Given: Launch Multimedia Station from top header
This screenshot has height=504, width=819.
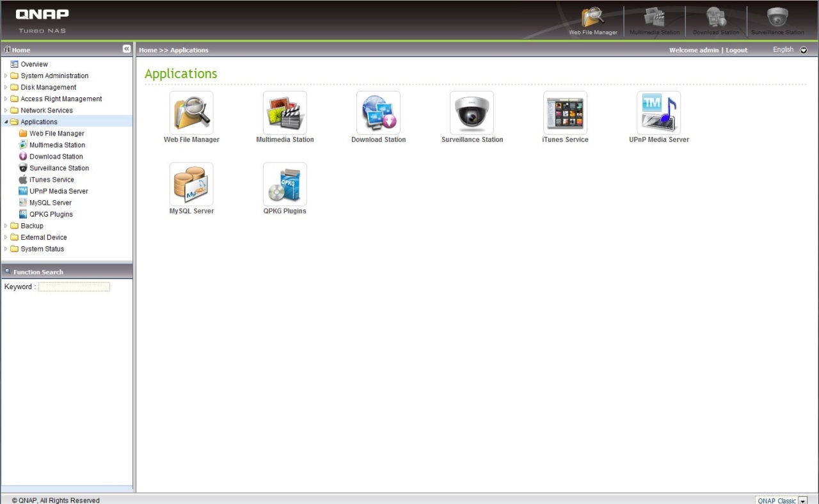Looking at the screenshot, I should point(655,20).
